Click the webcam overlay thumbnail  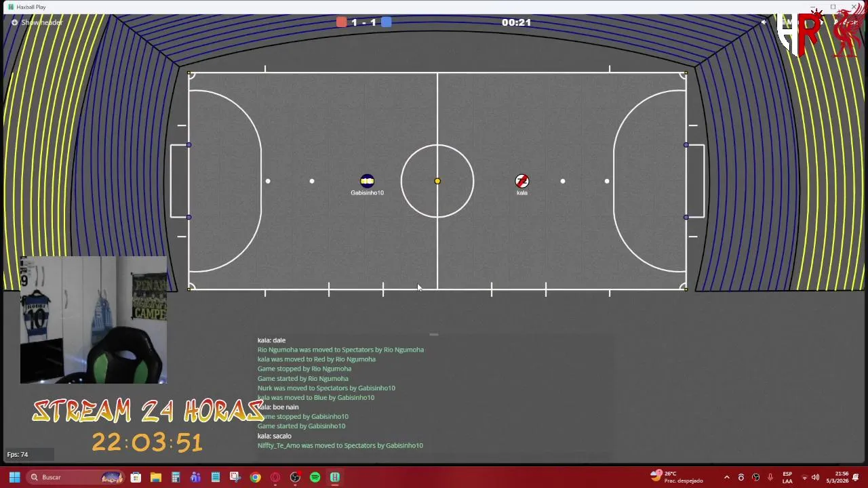pyautogui.click(x=94, y=320)
